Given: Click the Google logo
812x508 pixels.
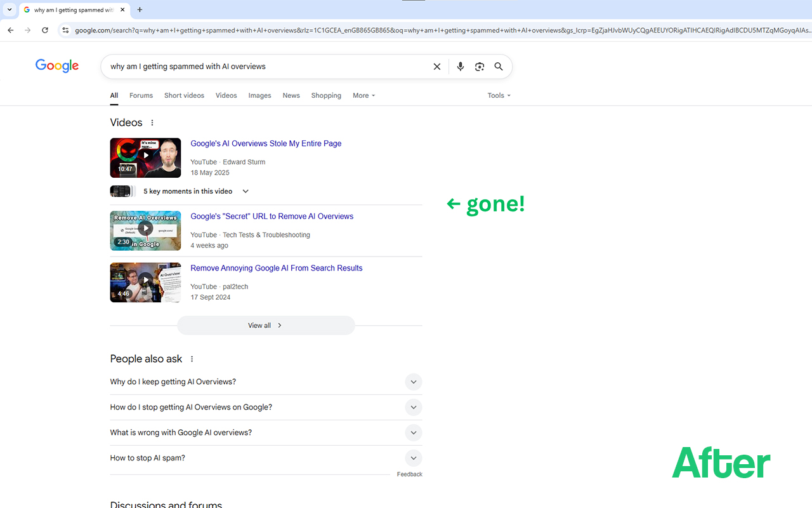Looking at the screenshot, I should (57, 66).
